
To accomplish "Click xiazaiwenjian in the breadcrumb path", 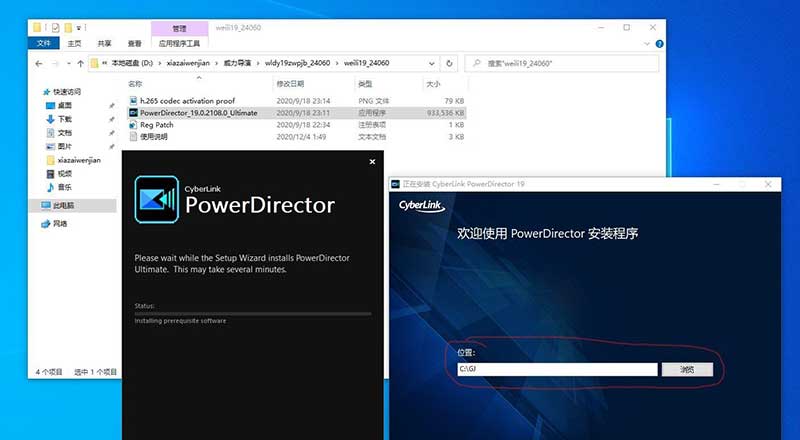I will pyautogui.click(x=188, y=63).
